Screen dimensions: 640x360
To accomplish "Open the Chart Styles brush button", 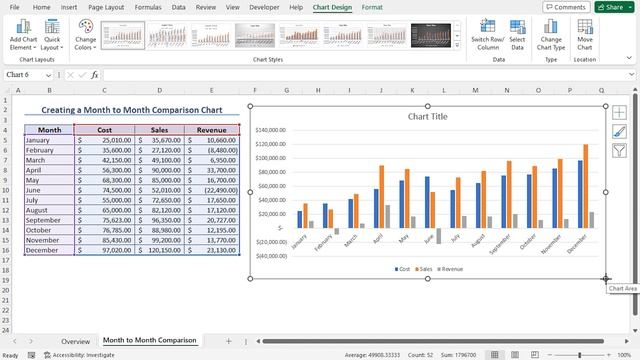I will click(619, 131).
